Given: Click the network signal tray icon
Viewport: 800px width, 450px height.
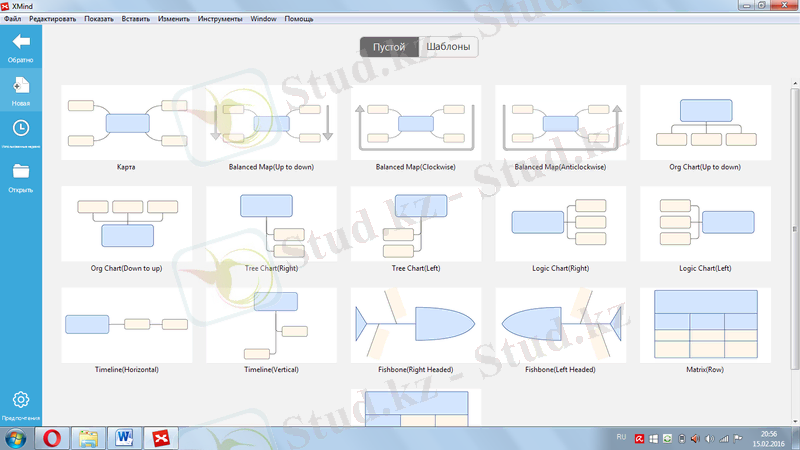Looking at the screenshot, I should coord(724,439).
